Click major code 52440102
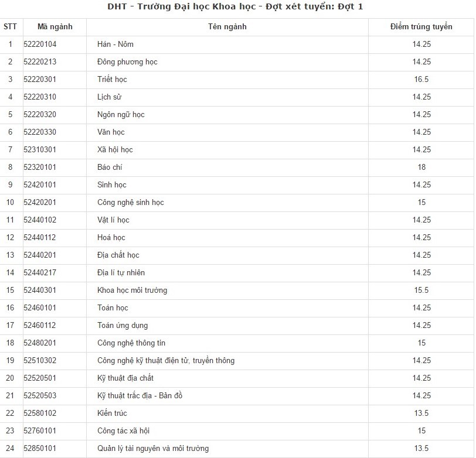This screenshot has width=476, height=458. (40, 220)
